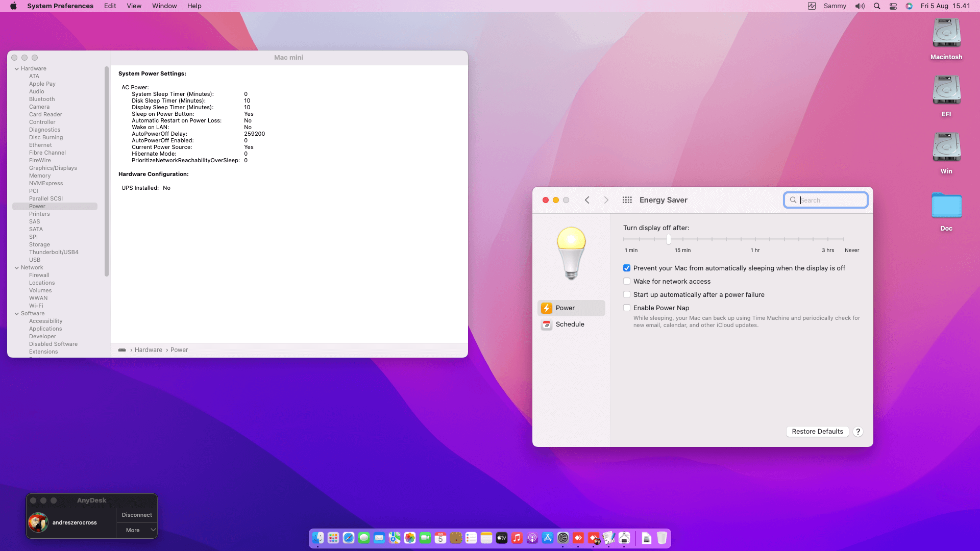Open Control Center in the menu bar
Image resolution: width=980 pixels, height=551 pixels.
pyautogui.click(x=893, y=6)
